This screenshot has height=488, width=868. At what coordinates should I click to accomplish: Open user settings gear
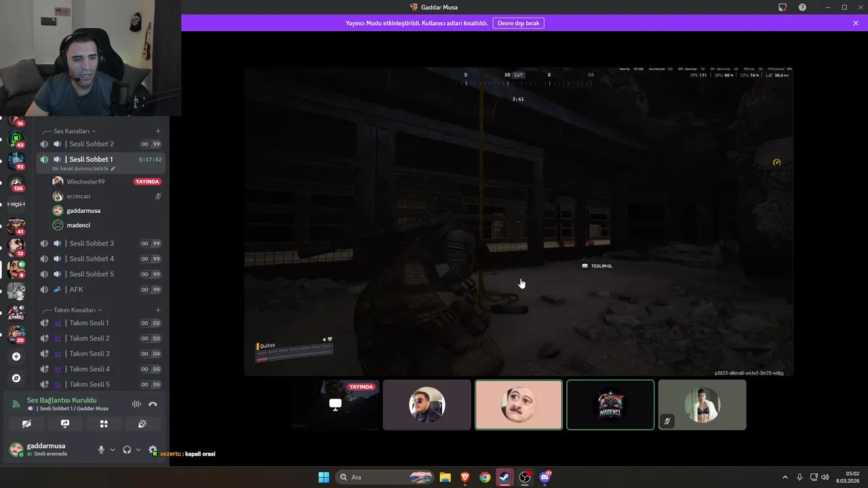pos(153,449)
